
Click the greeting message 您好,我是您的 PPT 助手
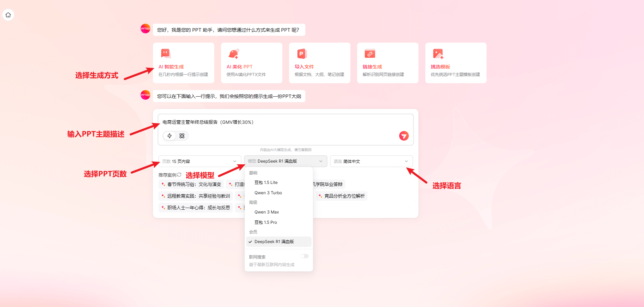pyautogui.click(x=229, y=30)
